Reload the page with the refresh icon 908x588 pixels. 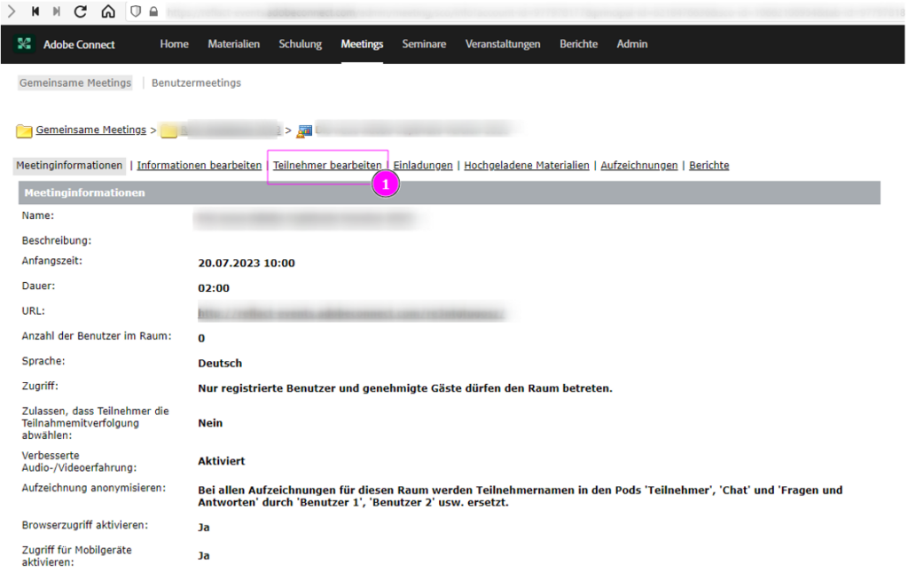pos(81,12)
